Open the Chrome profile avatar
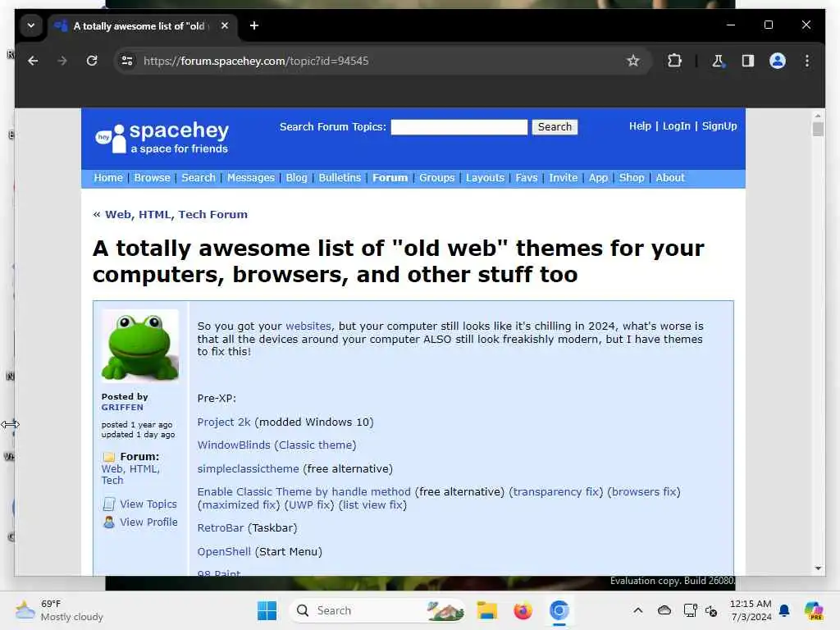Screen dimensions: 840x630 778,61
